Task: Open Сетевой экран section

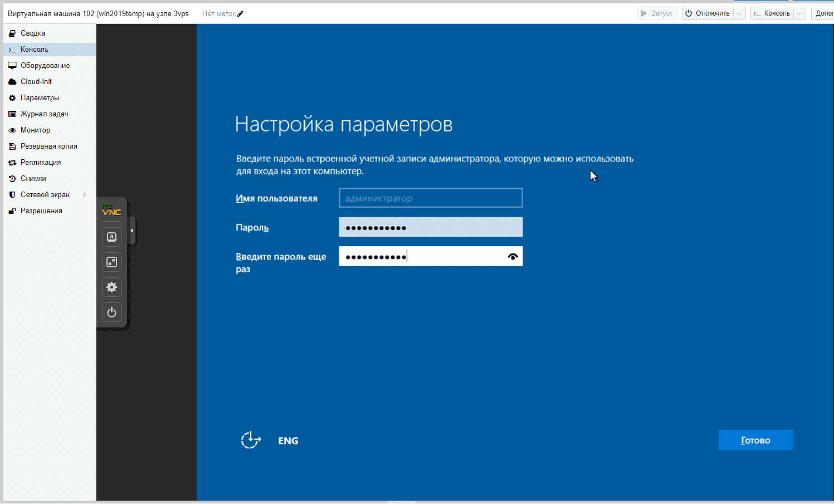Action: [x=50, y=195]
